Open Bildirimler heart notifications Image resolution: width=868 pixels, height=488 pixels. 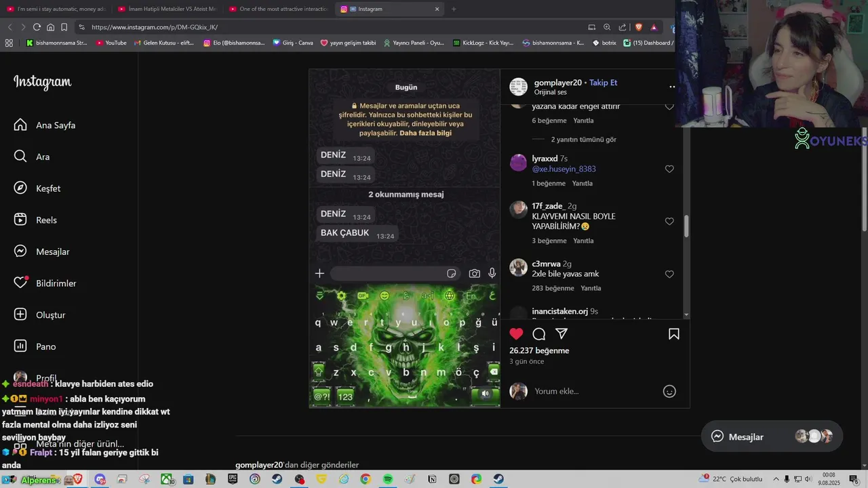pyautogui.click(x=45, y=283)
